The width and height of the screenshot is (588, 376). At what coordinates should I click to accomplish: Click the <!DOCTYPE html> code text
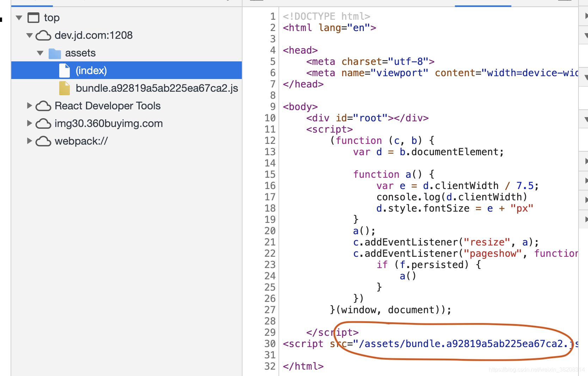pyautogui.click(x=326, y=16)
